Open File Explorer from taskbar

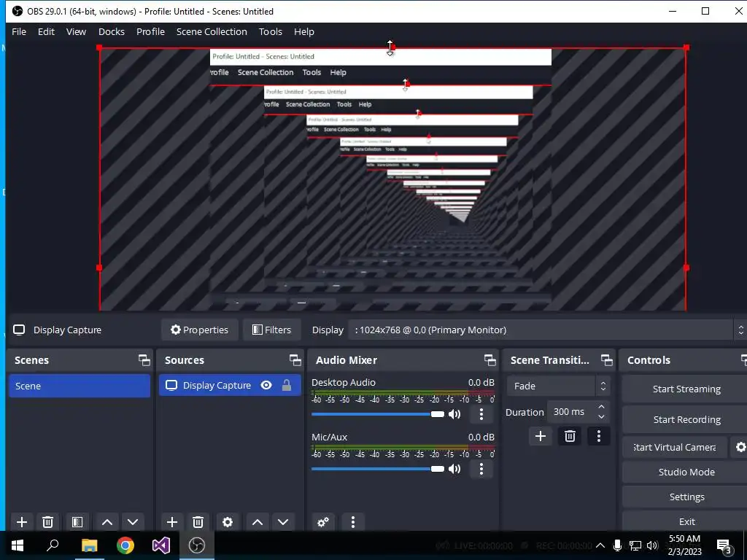point(89,545)
